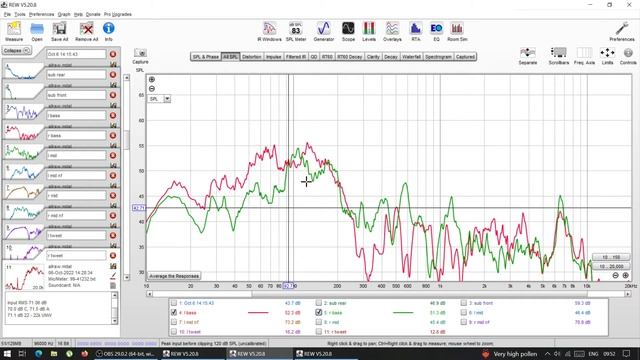The image size is (640, 360).
Task: Open Room Sim tool
Action: pyautogui.click(x=457, y=31)
